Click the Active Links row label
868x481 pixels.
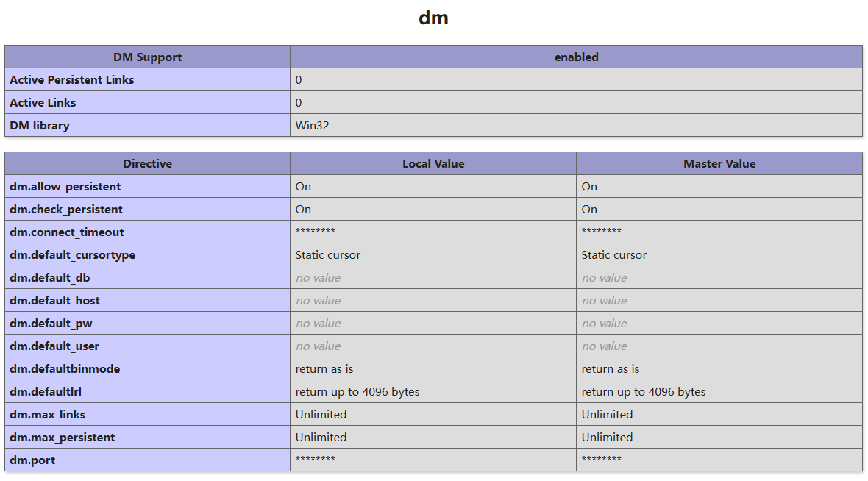tap(43, 102)
